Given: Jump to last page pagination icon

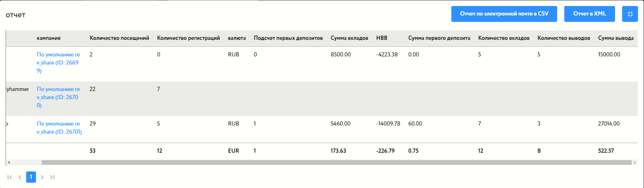Looking at the screenshot, I should [52, 177].
